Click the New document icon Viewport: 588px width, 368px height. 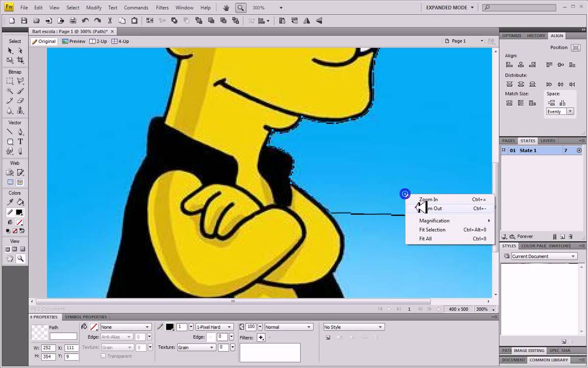tap(12, 20)
